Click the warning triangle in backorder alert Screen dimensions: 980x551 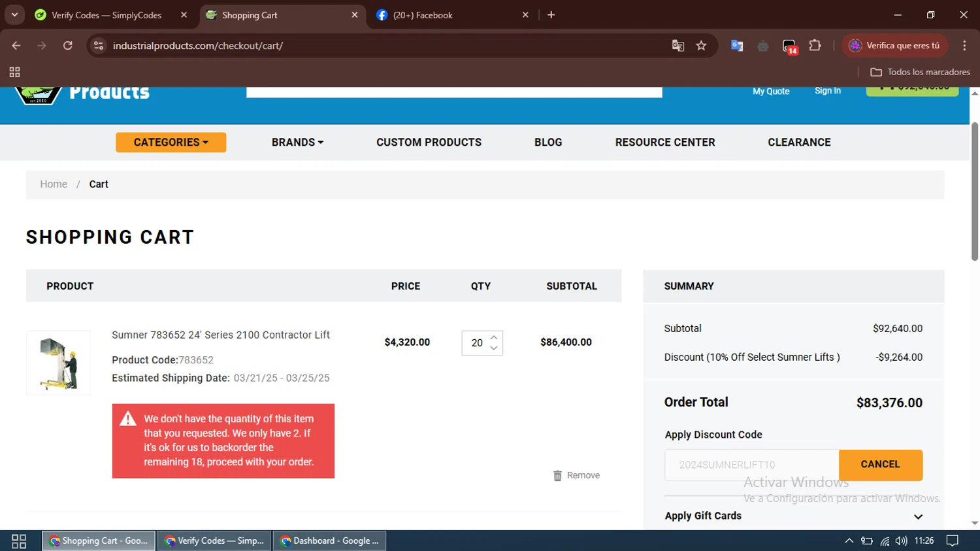click(128, 419)
